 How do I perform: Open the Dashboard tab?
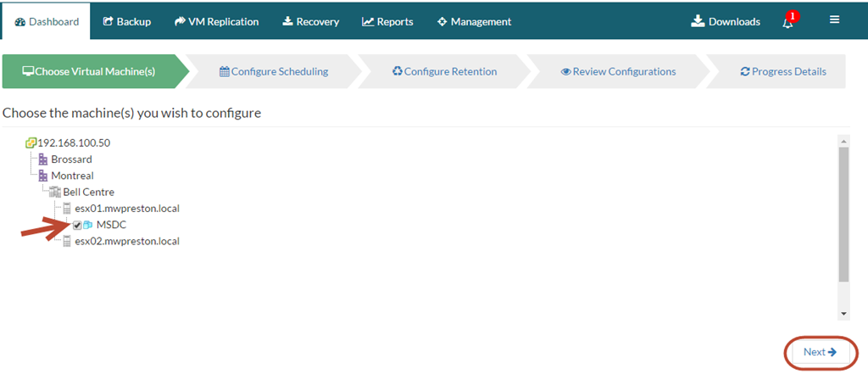pyautogui.click(x=47, y=21)
